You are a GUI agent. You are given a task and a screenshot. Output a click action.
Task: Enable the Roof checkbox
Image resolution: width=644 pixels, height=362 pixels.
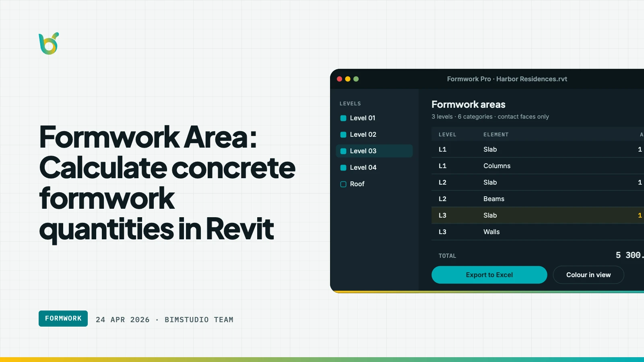tap(343, 184)
